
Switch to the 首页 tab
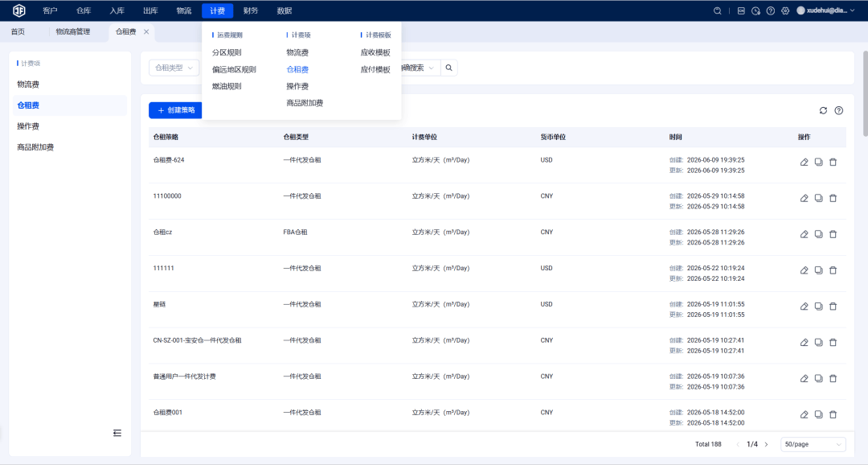[18, 31]
